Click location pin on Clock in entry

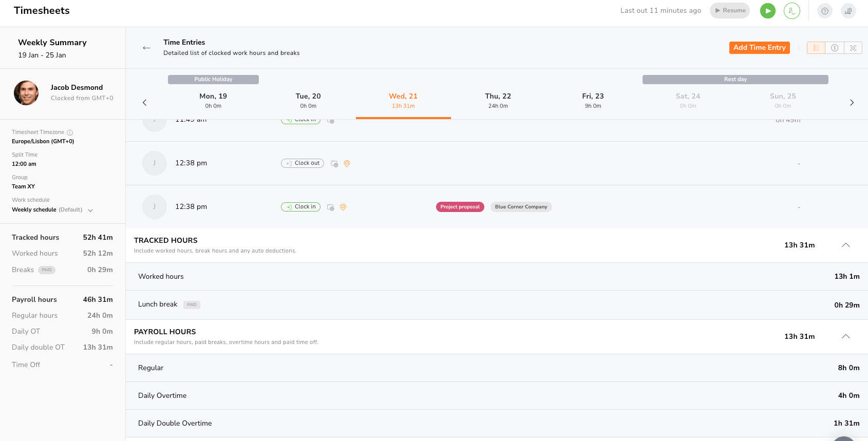(x=343, y=207)
